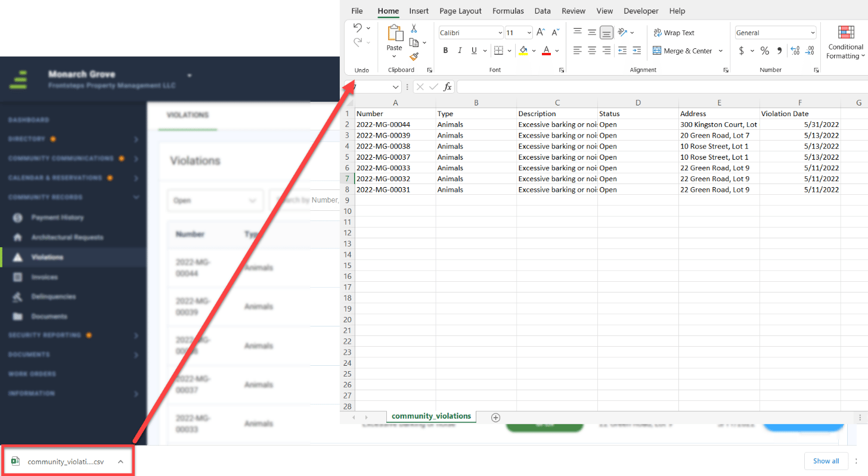Click the Undo arrow icon
868x476 pixels.
point(358,27)
